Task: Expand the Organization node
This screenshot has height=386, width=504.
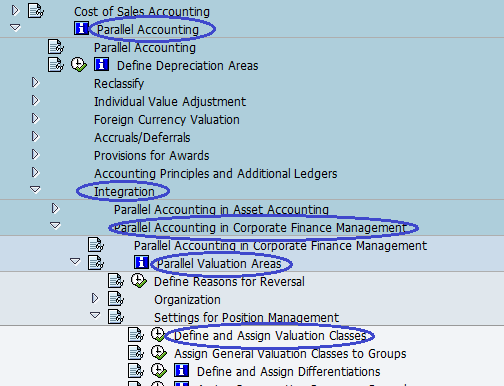Action: 95,298
